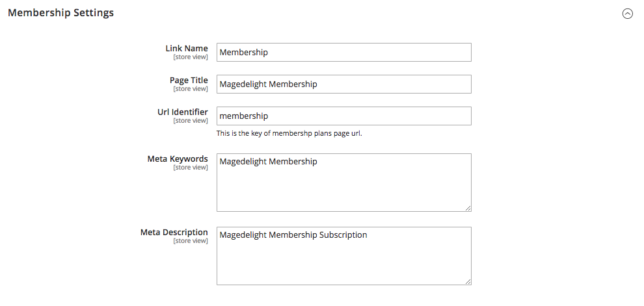Click the Url Identifier help note text
644x306 pixels.
pos(289,133)
